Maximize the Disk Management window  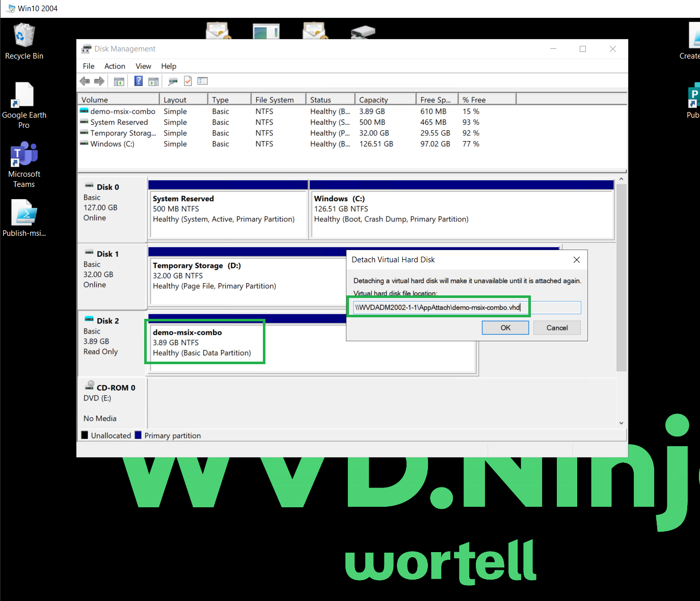583,49
